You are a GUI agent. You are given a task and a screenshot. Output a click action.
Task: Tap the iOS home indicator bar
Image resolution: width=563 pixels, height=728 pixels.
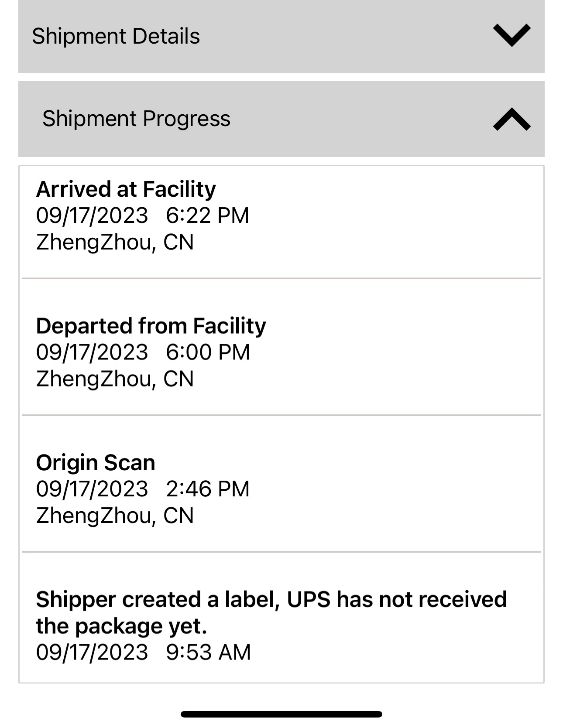coord(281,714)
